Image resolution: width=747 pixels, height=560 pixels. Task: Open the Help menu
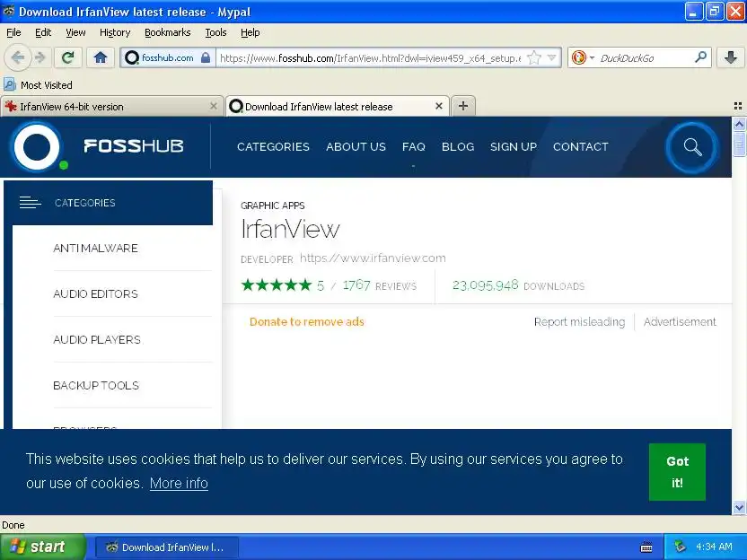coord(250,32)
